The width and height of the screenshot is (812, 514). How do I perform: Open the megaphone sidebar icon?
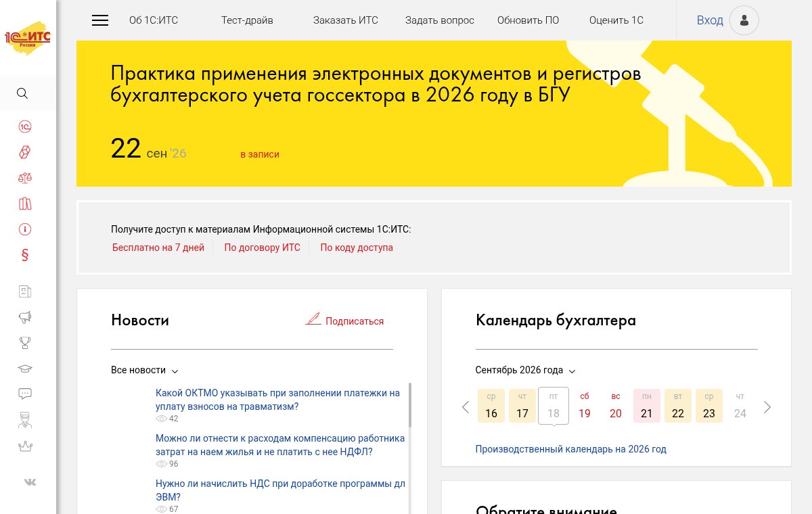pyautogui.click(x=25, y=317)
